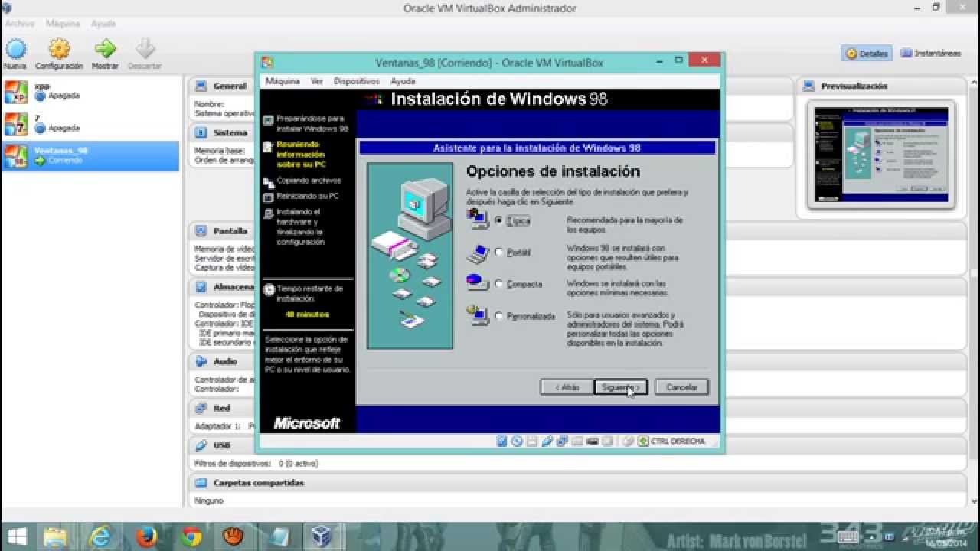The image size is (980, 551).
Task: Launch Firefox from taskbar
Action: click(145, 536)
